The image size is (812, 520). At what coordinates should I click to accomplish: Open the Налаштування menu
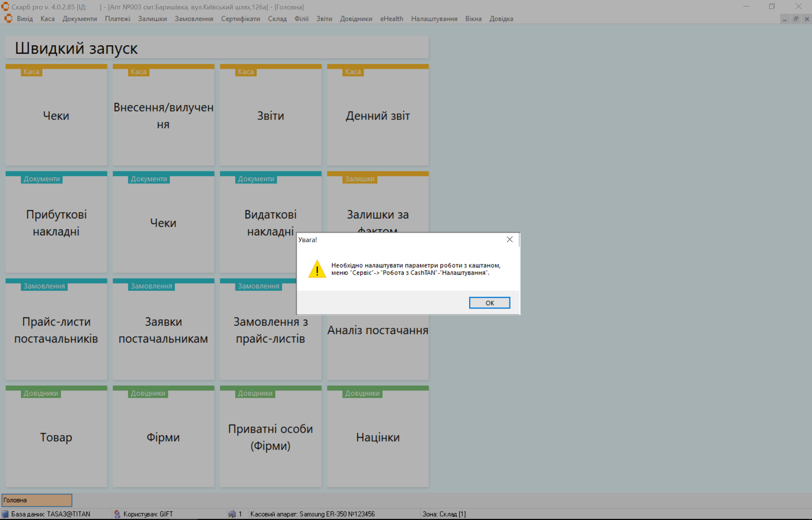(434, 19)
